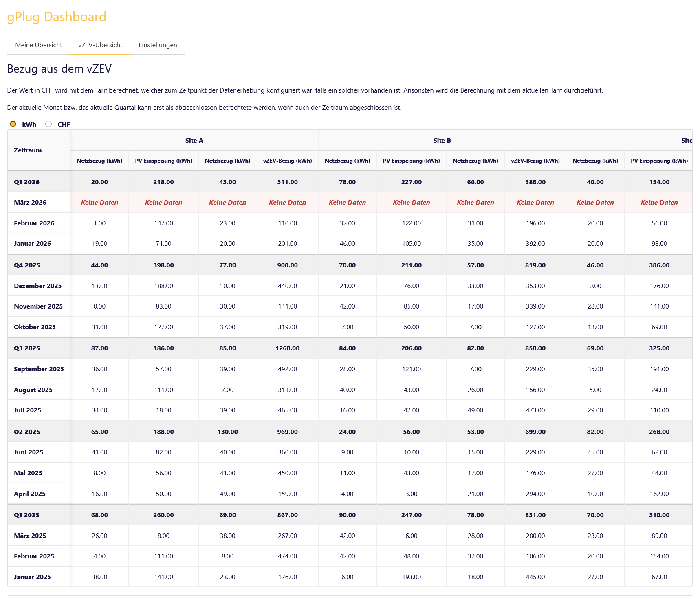Select the Februar 2025 row label
The height and width of the screenshot is (604, 700).
tap(34, 556)
